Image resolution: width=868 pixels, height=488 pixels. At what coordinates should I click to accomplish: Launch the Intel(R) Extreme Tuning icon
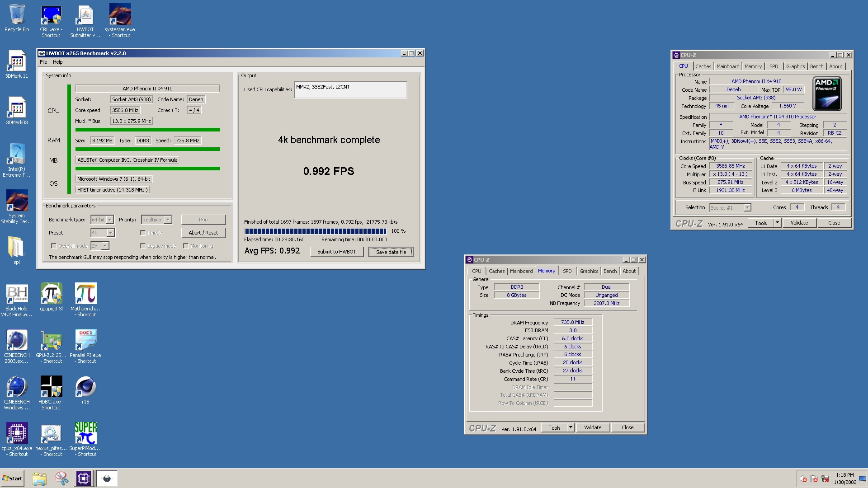(x=17, y=160)
